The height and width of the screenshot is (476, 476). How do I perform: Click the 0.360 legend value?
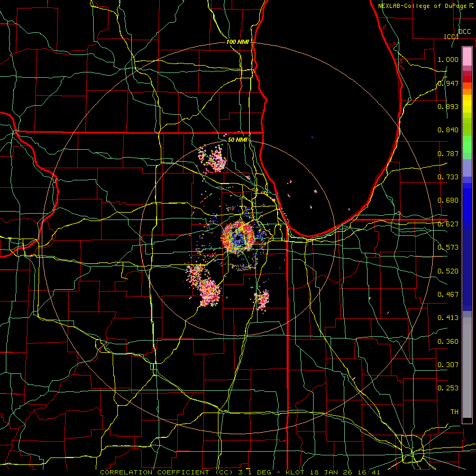[x=448, y=342]
